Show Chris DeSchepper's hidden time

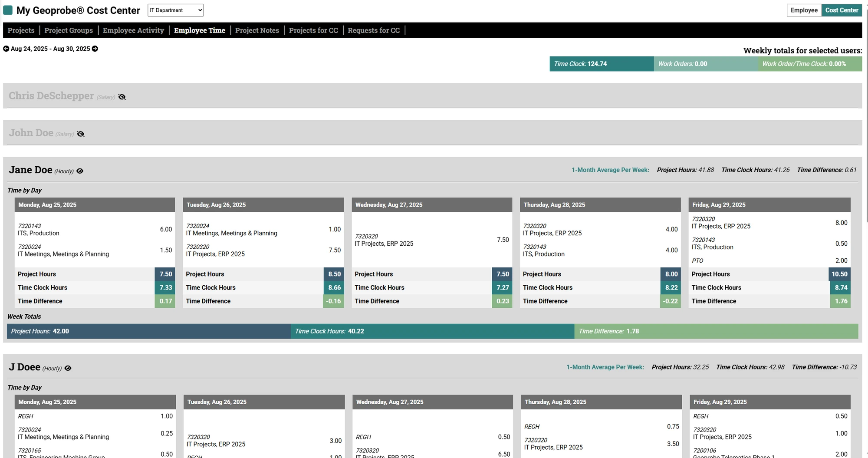(122, 97)
